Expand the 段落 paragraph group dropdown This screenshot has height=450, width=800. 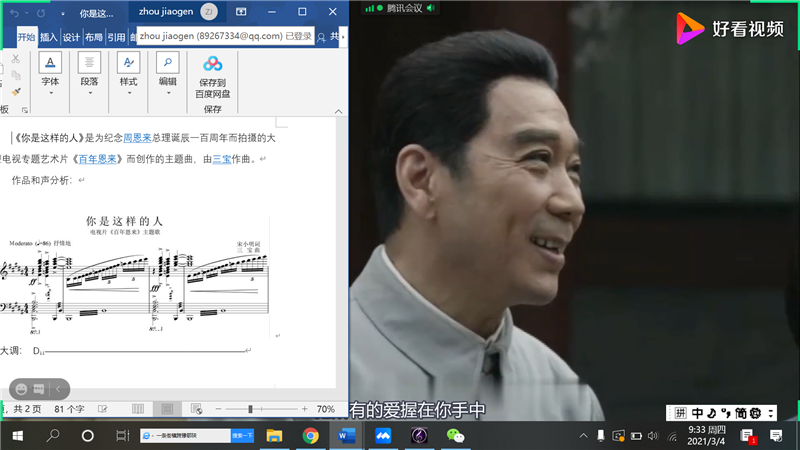(x=89, y=92)
